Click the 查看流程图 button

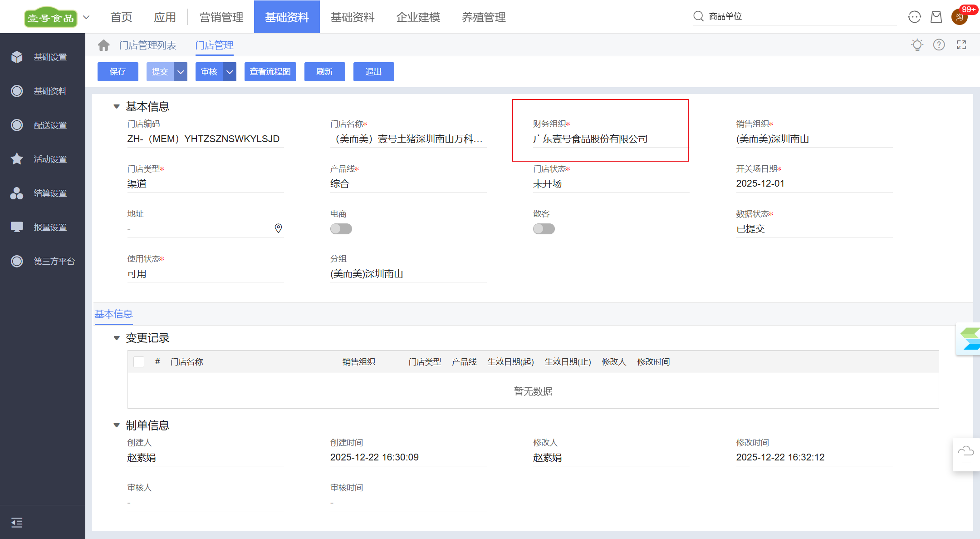pos(270,72)
